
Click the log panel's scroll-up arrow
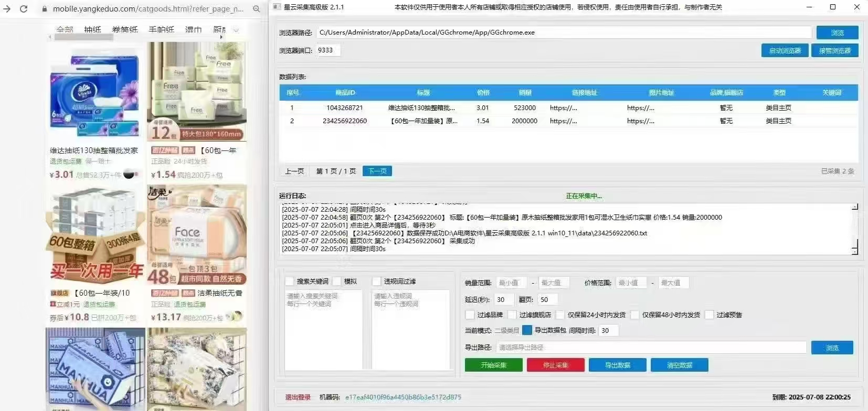pos(854,207)
